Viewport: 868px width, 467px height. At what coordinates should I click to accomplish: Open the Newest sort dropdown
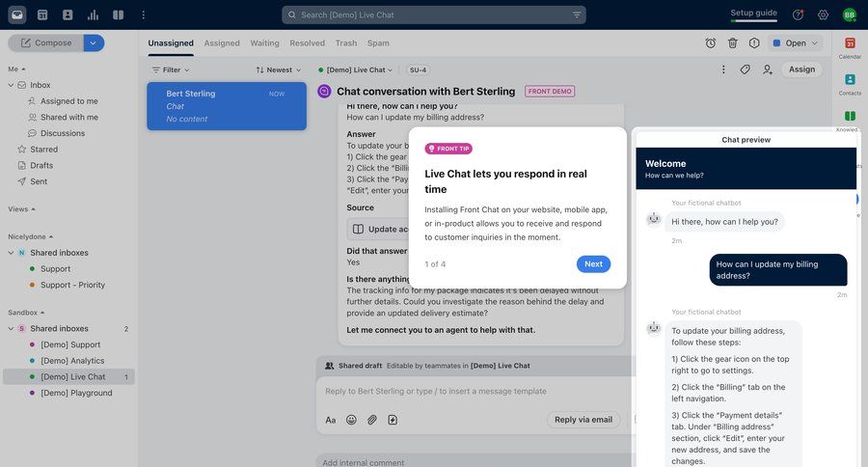point(278,69)
